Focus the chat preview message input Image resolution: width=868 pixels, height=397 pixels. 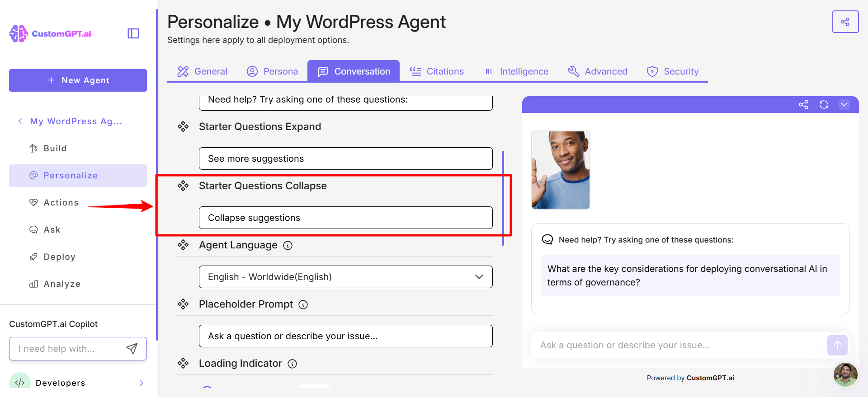click(x=678, y=346)
